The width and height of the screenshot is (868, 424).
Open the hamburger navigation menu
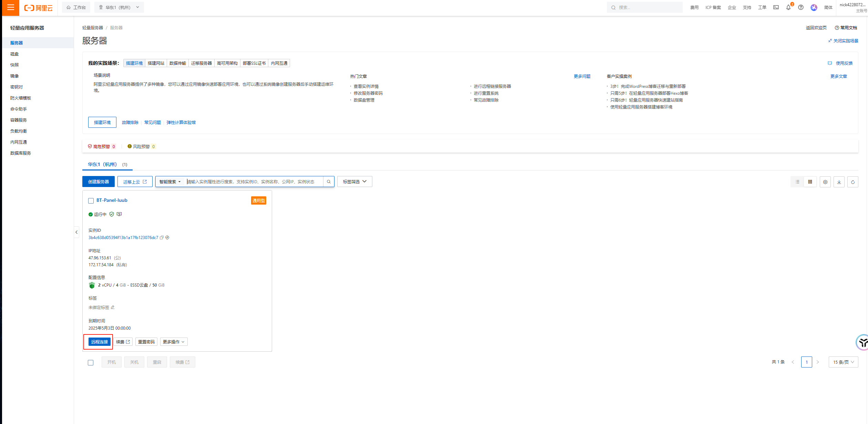pos(10,7)
